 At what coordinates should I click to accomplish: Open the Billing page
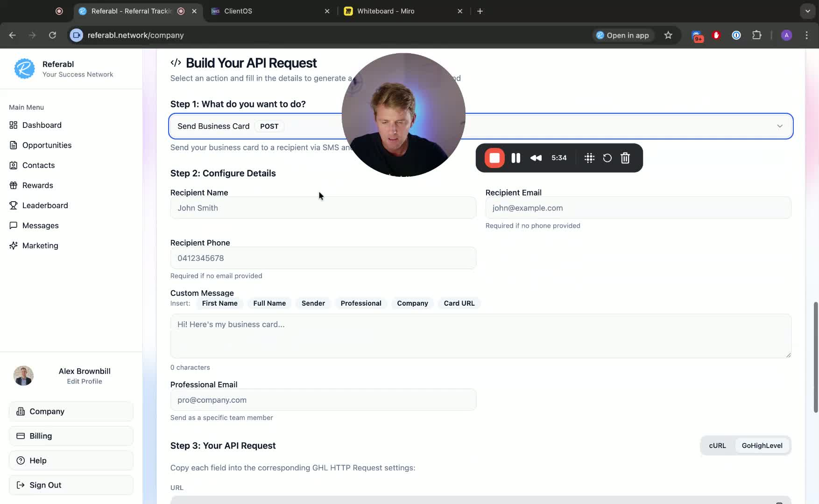click(x=71, y=436)
